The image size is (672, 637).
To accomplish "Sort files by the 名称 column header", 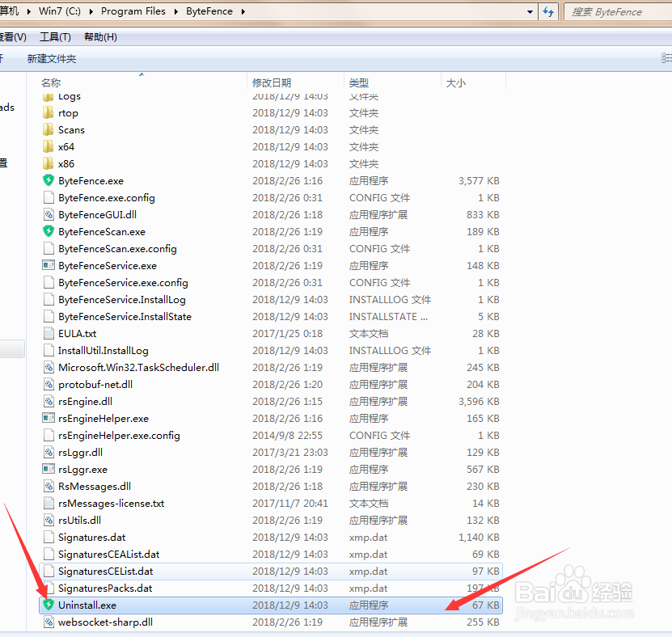I will click(51, 82).
